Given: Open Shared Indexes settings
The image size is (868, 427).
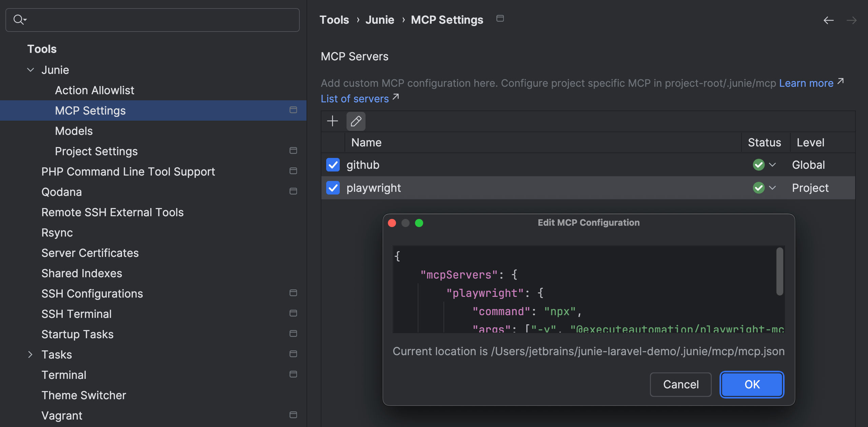Looking at the screenshot, I should (82, 273).
